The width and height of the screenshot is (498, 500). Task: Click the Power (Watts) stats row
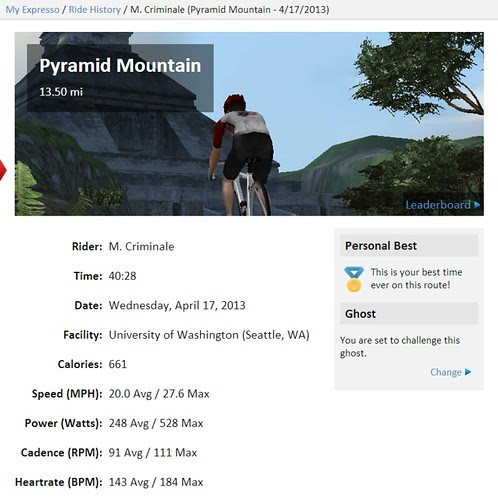(114, 423)
